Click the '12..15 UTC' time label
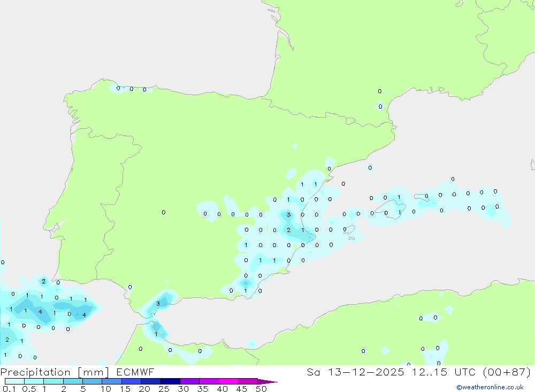Image resolution: width=535 pixels, height=392 pixels. (444, 372)
